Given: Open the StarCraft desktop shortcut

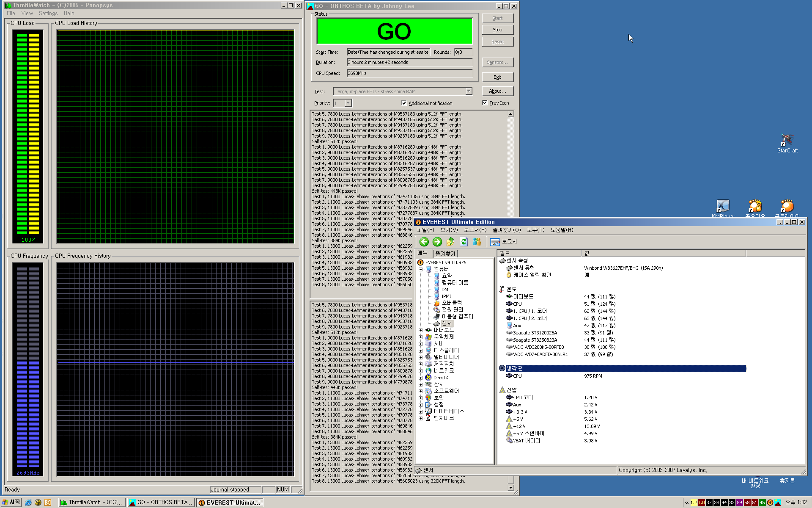Looking at the screenshot, I should (x=787, y=144).
